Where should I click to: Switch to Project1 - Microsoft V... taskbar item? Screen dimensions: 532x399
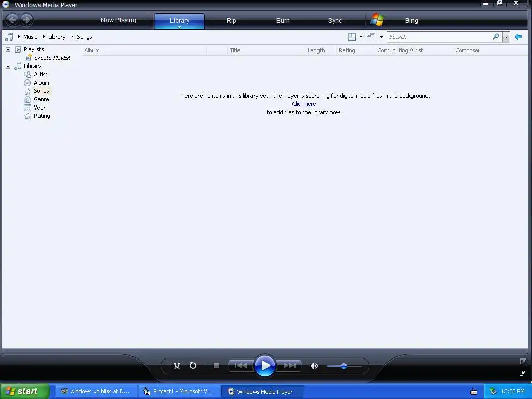pyautogui.click(x=179, y=391)
